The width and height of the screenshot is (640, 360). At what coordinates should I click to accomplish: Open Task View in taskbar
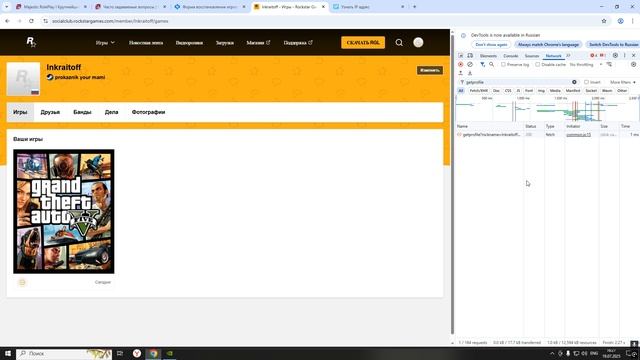click(x=120, y=353)
